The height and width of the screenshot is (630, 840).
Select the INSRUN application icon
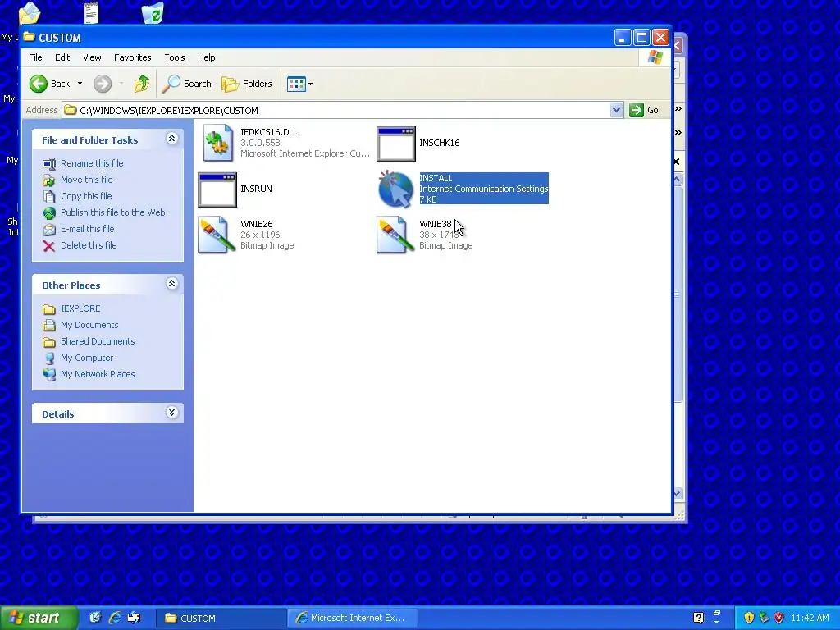pyautogui.click(x=217, y=189)
